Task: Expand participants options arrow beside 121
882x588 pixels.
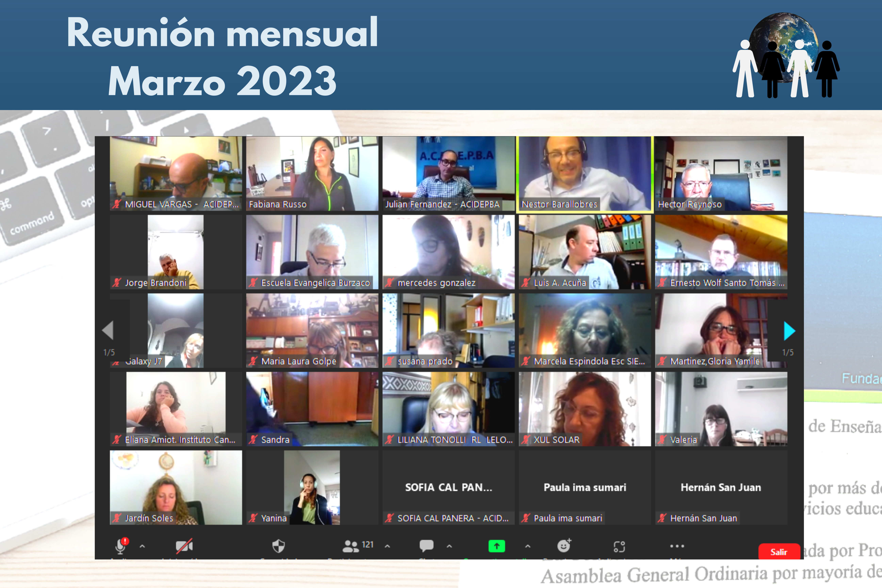Action: (387, 546)
